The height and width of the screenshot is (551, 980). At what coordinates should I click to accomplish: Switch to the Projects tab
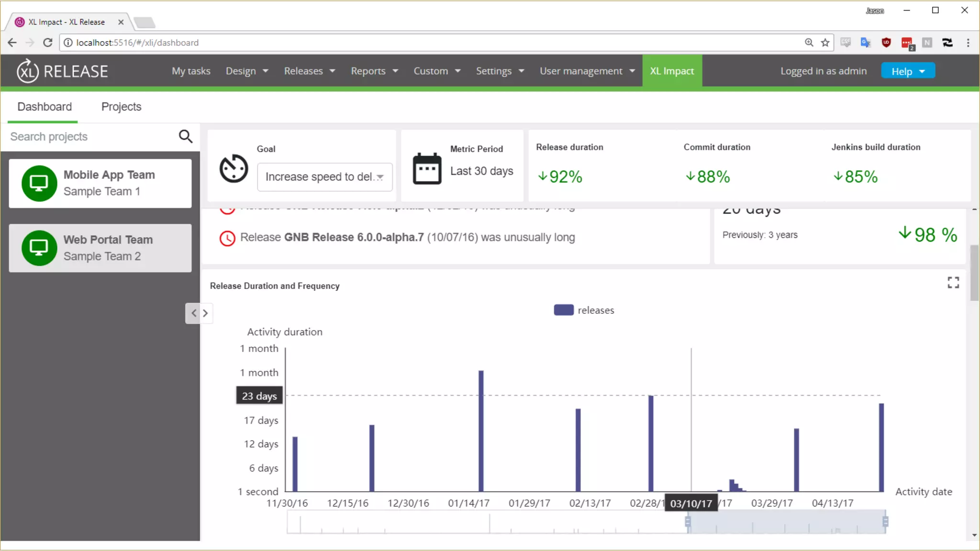(x=121, y=107)
